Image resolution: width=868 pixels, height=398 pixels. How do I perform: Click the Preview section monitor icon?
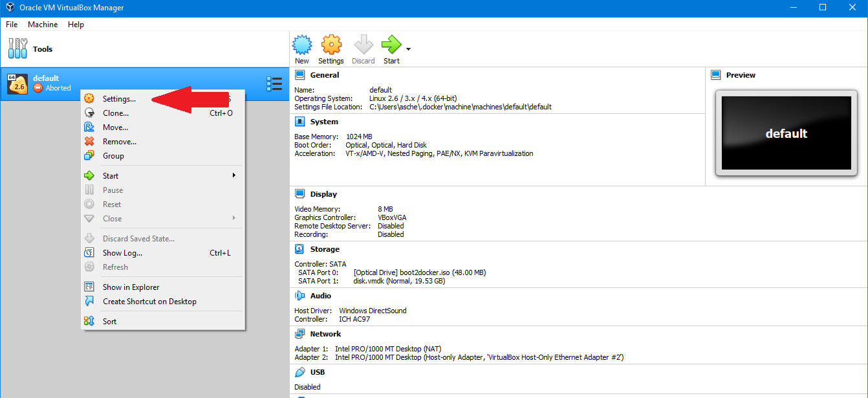click(x=716, y=75)
